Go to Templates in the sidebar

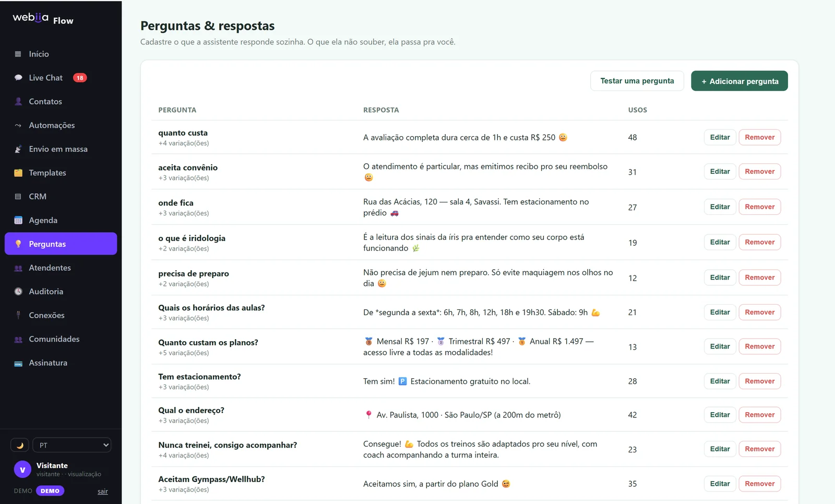tap(61, 173)
